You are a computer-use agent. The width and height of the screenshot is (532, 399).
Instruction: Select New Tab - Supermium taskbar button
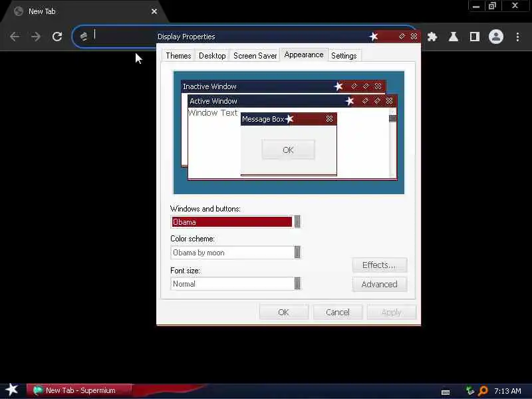coord(79,390)
